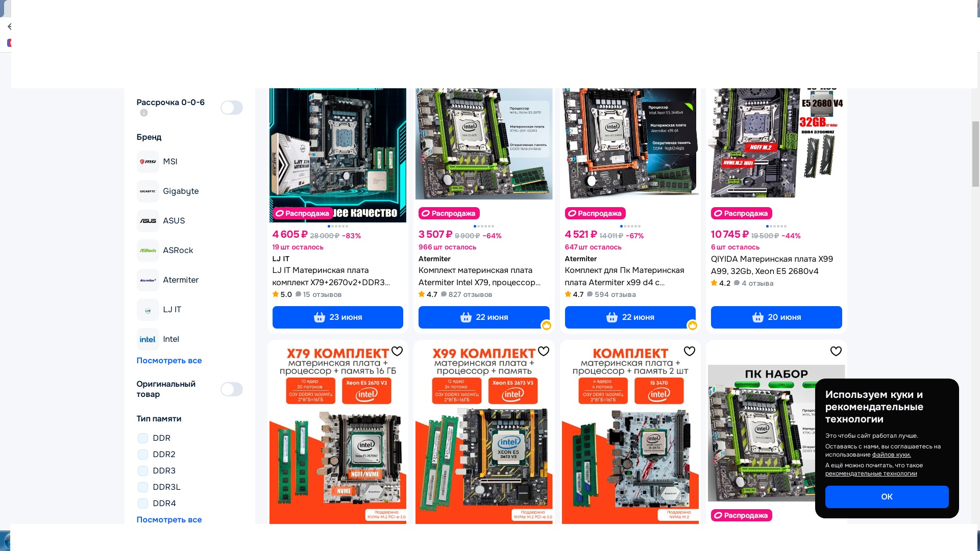Turn on Оригинальный товар switch

[232, 389]
